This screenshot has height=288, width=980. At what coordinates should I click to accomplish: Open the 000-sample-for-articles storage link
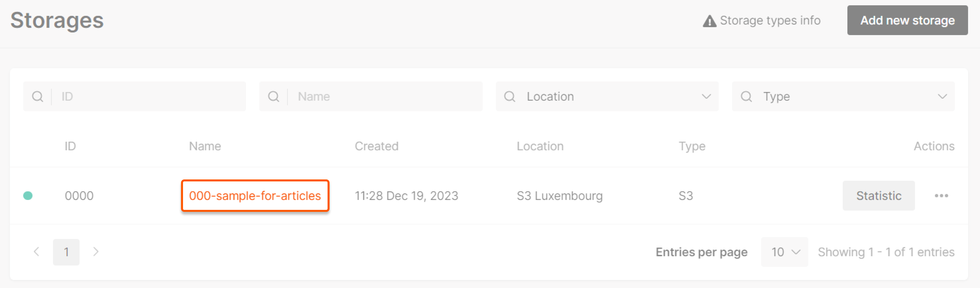click(255, 196)
